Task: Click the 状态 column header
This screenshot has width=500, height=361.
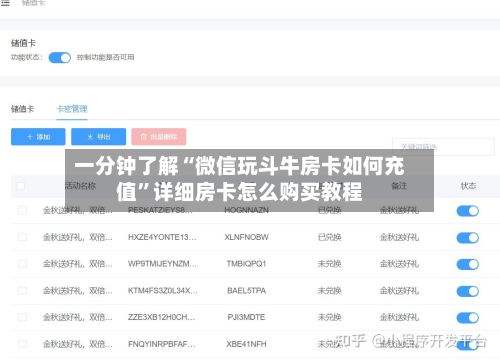Action: (x=468, y=186)
